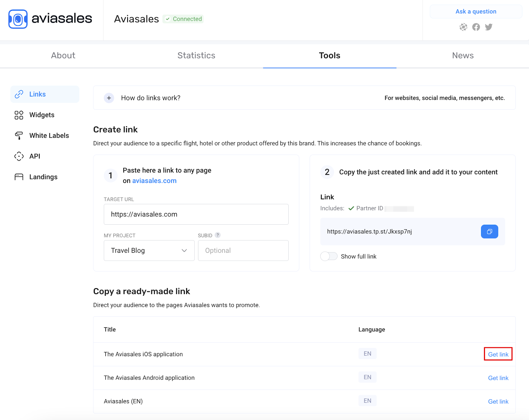Click the EN badge for iOS application
Image resolution: width=529 pixels, height=420 pixels.
(367, 354)
